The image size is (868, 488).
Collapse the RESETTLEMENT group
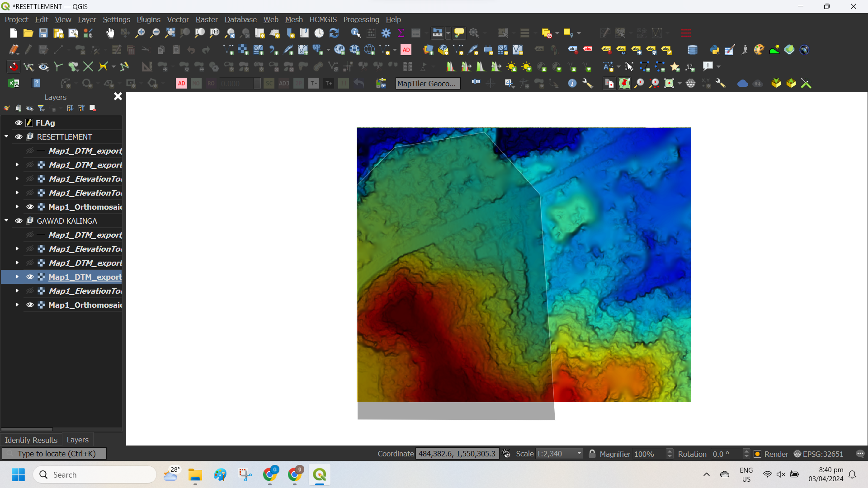tap(6, 136)
